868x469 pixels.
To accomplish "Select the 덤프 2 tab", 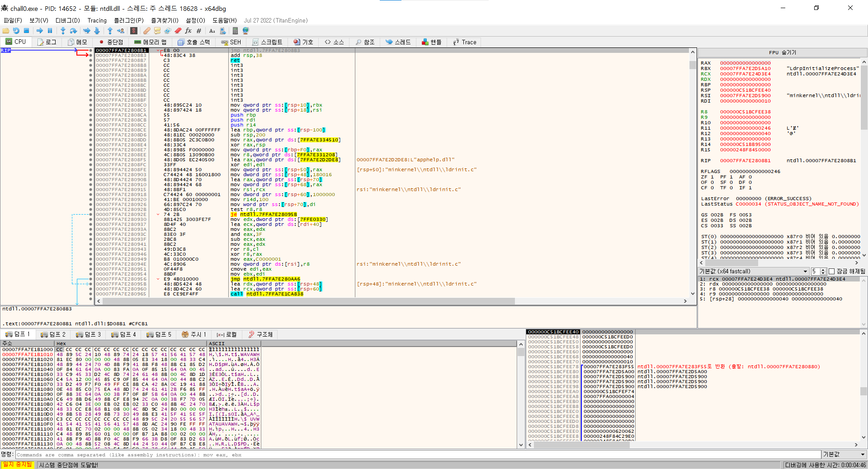I will pos(53,334).
